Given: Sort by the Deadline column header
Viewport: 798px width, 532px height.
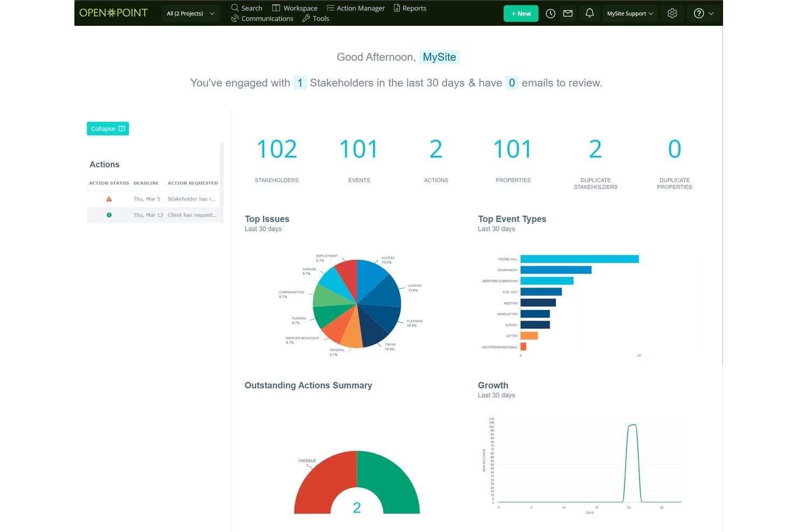Looking at the screenshot, I should (x=146, y=183).
